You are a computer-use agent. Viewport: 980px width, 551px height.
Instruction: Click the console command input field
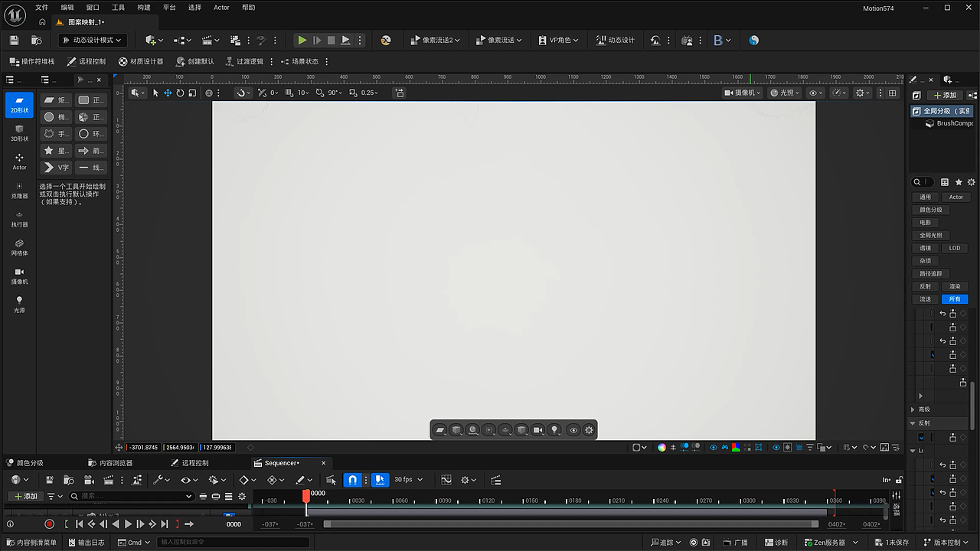[234, 543]
